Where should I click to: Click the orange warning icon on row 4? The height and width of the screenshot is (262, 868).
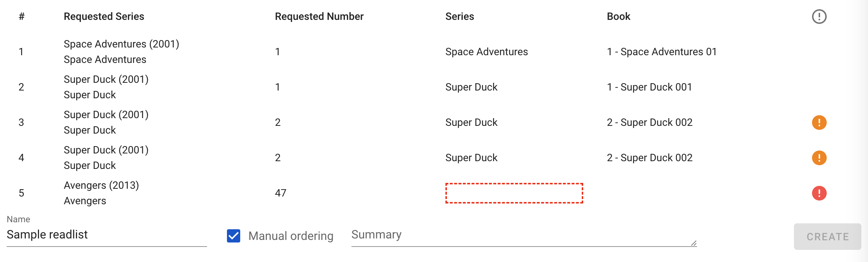819,158
